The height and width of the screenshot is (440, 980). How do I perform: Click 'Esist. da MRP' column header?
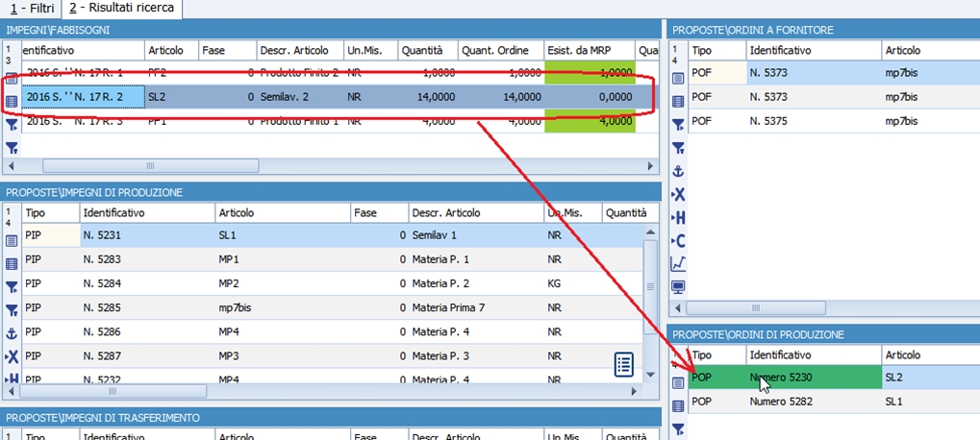coord(590,51)
